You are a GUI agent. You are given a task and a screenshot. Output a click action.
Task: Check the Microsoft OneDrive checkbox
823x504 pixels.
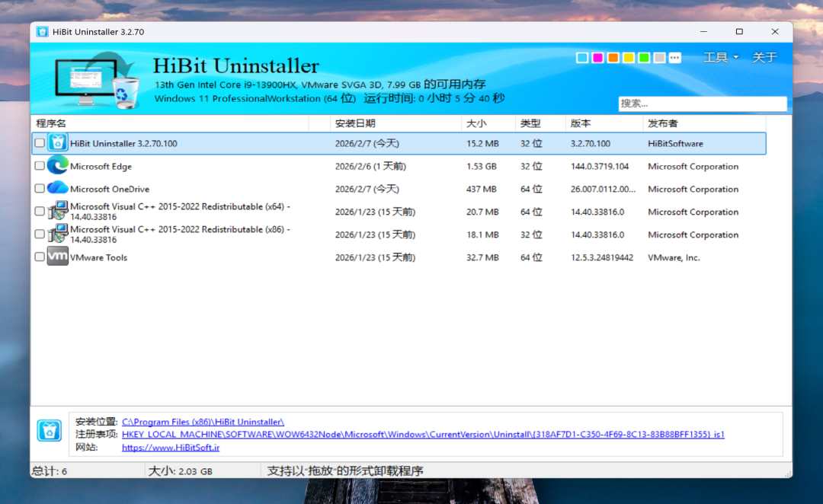coord(40,188)
